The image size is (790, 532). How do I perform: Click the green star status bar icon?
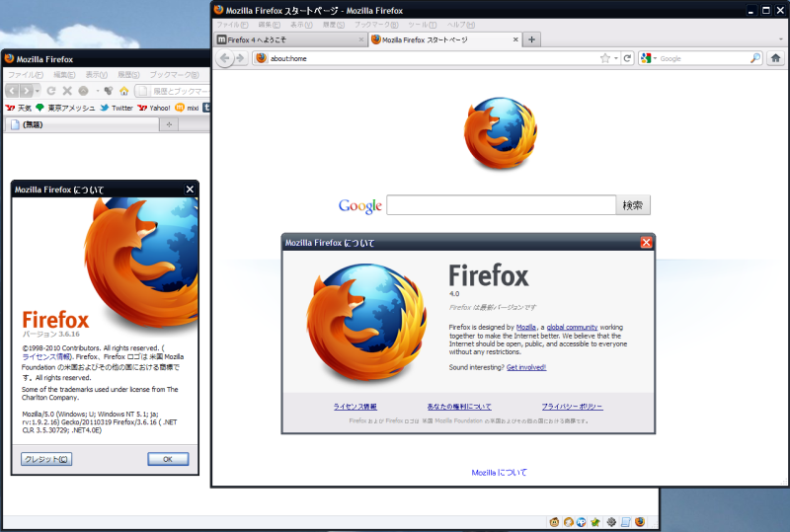(595, 522)
